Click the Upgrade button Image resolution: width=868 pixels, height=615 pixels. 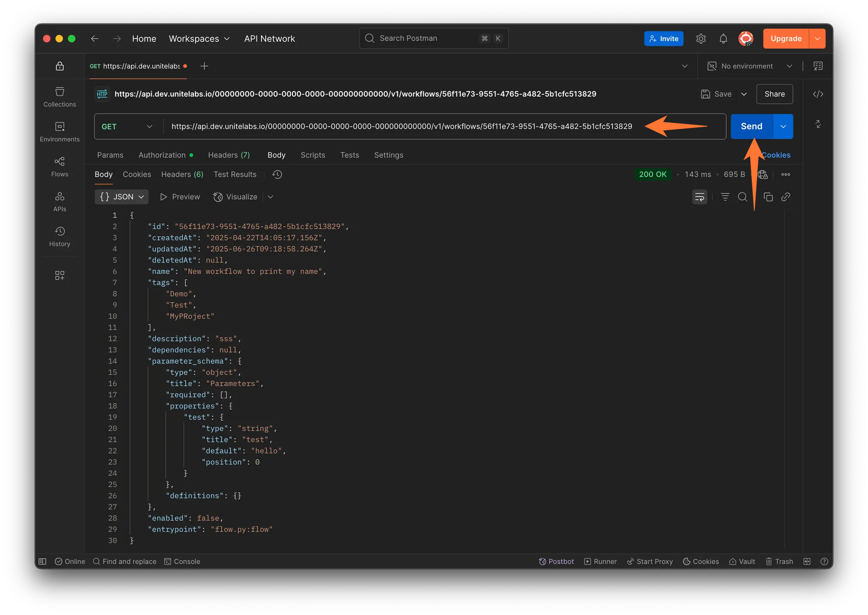(786, 39)
